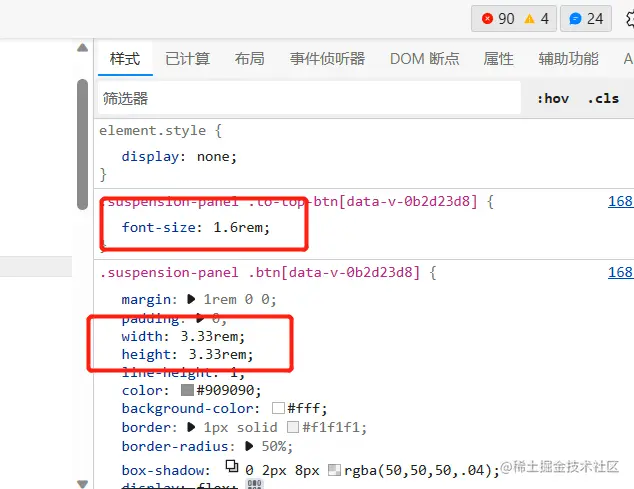
Task: Open the 辅助功能 tab
Action: pyautogui.click(x=568, y=59)
